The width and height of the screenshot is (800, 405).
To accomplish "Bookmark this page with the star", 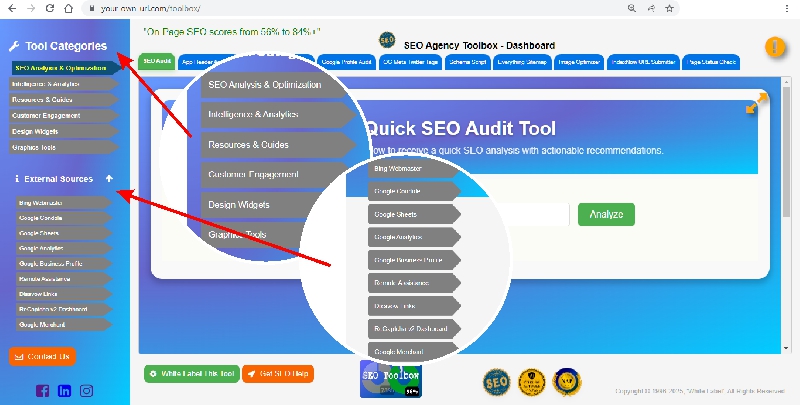I will click(x=669, y=8).
